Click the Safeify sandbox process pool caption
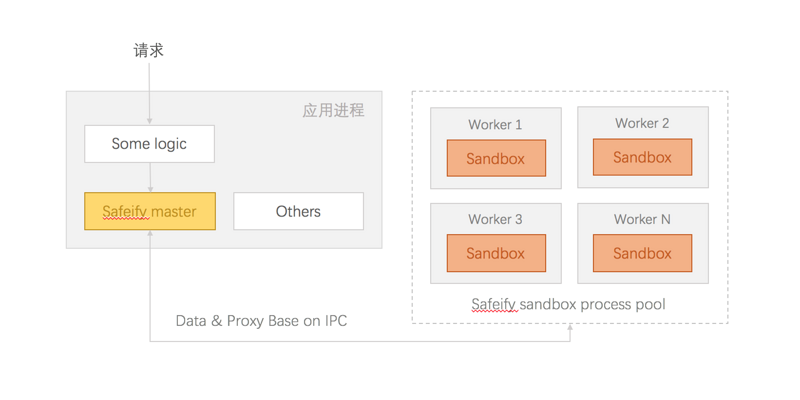The width and height of the screenshot is (800, 400). pos(568,304)
